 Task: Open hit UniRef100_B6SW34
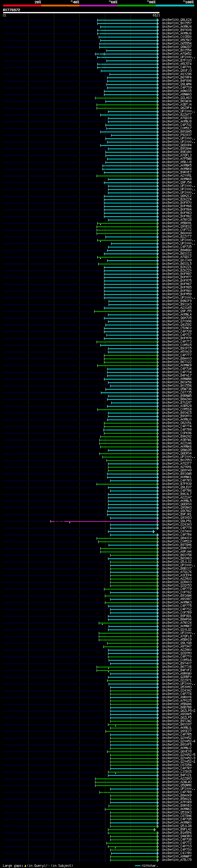[x=177, y=101]
